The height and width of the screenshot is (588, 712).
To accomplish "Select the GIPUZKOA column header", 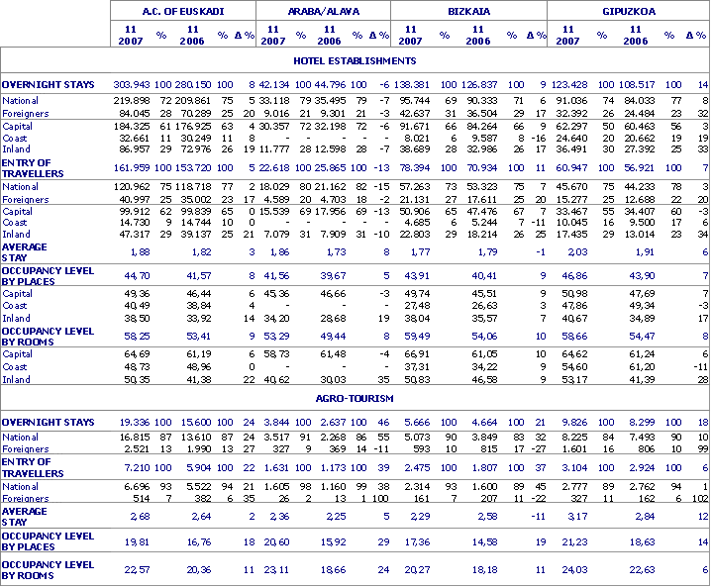I will tap(629, 11).
